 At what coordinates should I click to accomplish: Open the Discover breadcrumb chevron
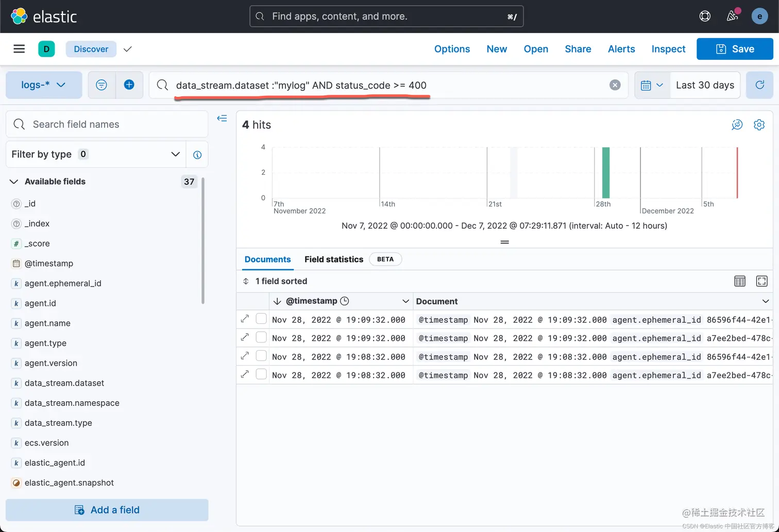point(128,49)
